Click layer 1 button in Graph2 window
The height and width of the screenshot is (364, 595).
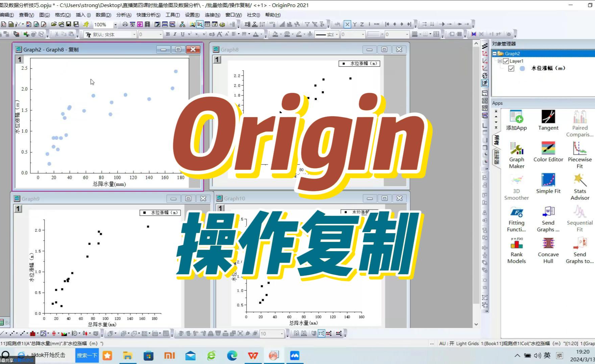click(19, 60)
